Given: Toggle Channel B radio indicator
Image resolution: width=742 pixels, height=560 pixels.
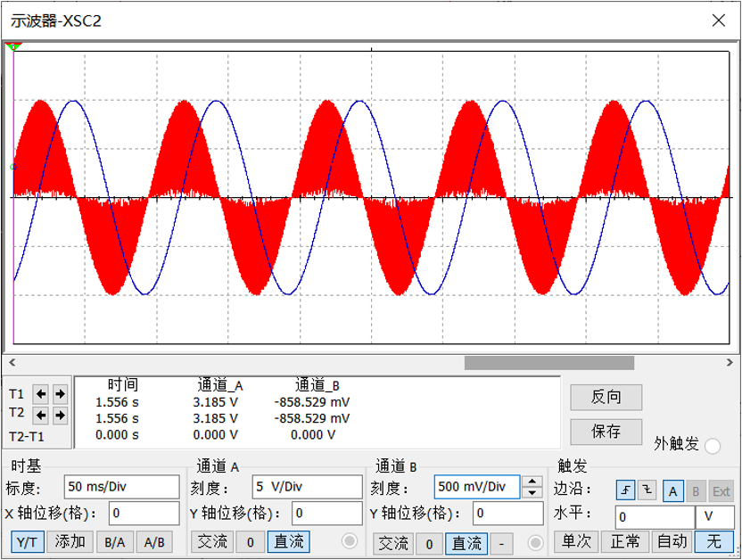Looking at the screenshot, I should tap(535, 543).
